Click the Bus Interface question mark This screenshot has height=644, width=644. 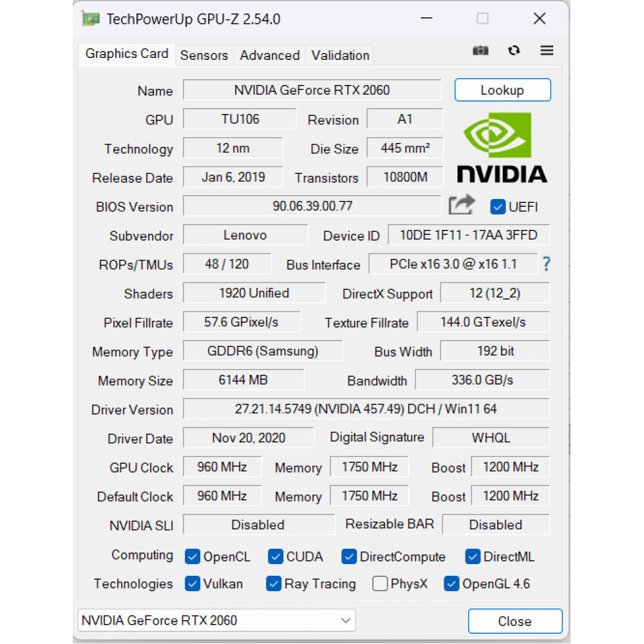tap(546, 263)
